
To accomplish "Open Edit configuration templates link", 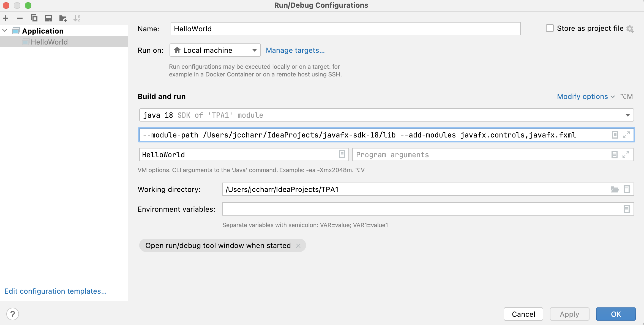I will pyautogui.click(x=56, y=291).
